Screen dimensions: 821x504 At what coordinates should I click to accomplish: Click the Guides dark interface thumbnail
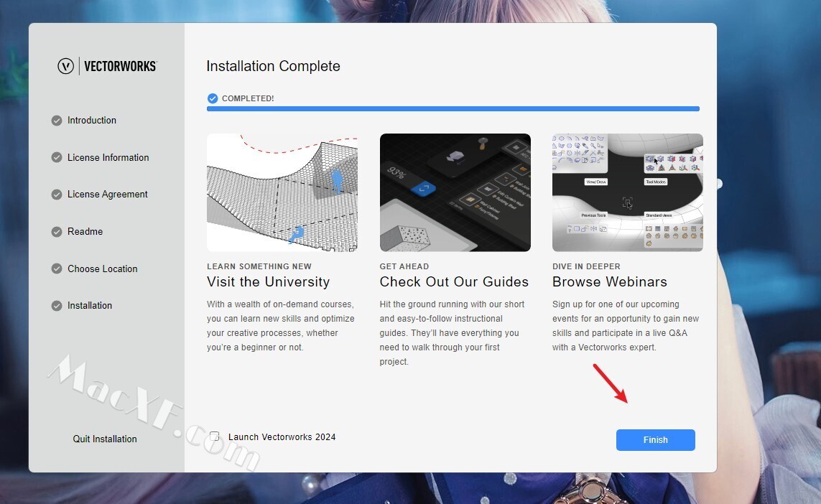(x=455, y=192)
